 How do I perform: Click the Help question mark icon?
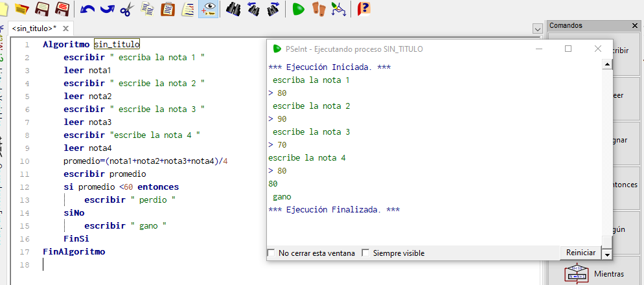pyautogui.click(x=364, y=9)
